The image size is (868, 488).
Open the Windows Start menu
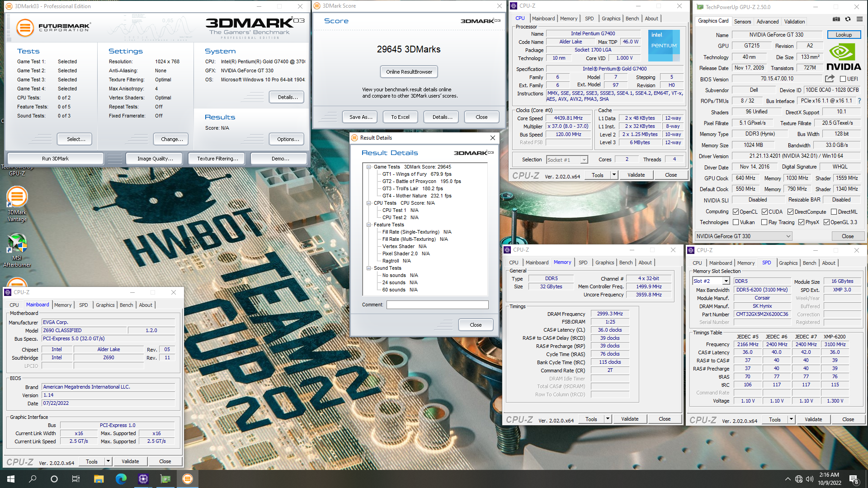[x=11, y=479]
